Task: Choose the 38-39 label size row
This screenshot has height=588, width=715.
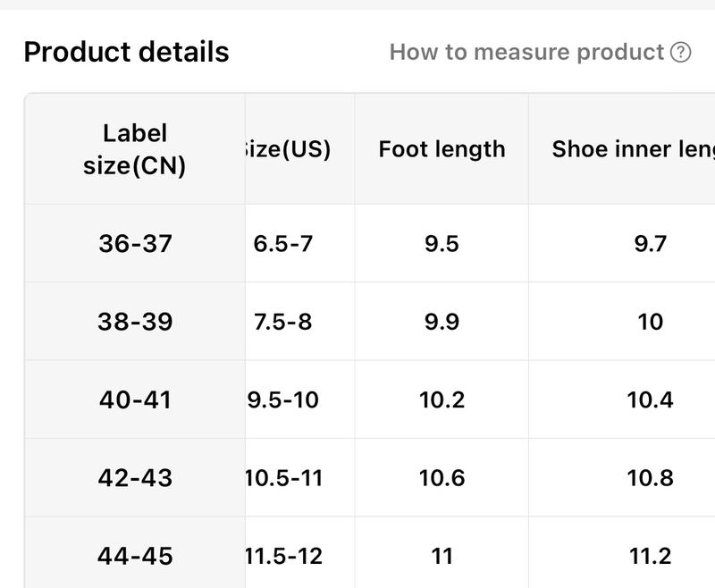Action: click(x=135, y=322)
